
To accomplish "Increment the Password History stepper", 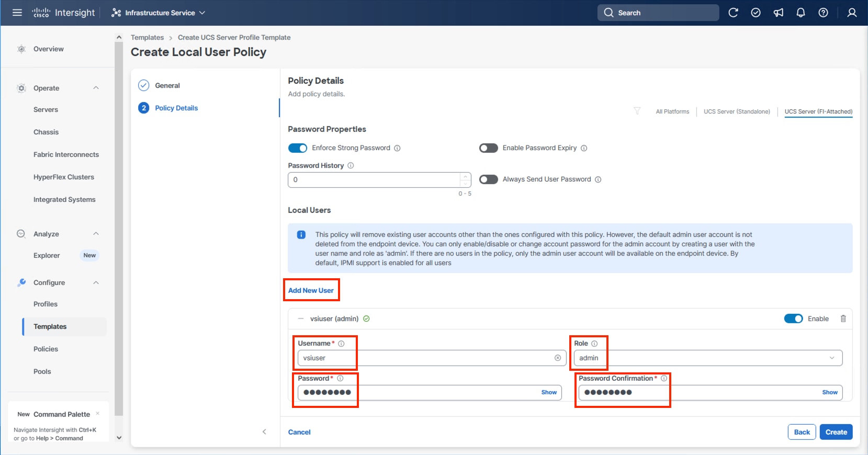I will tap(465, 176).
